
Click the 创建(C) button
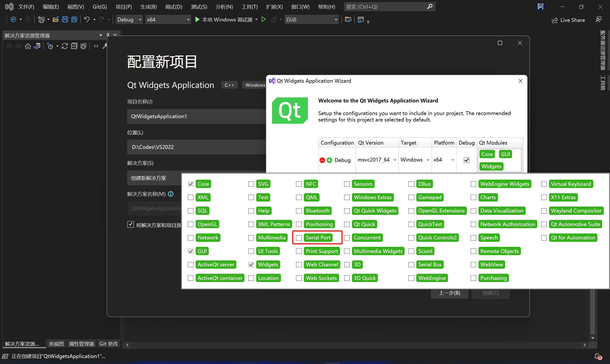[x=490, y=293]
